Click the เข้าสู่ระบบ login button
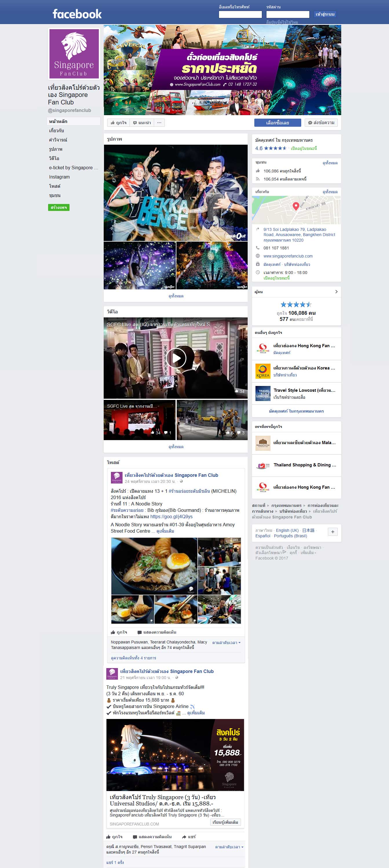Viewport: 389px width, 868px height. pyautogui.click(x=325, y=14)
